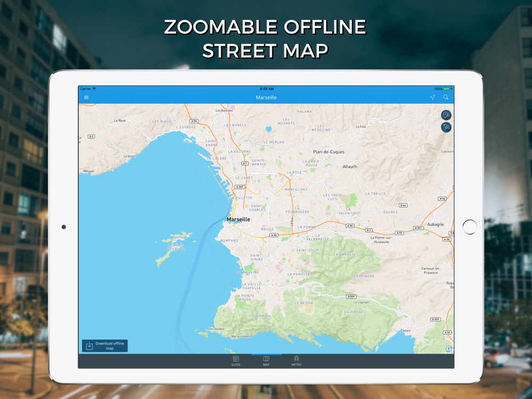Click the LA POINTE ROUGE label
The height and width of the screenshot is (399, 532).
(x=245, y=297)
